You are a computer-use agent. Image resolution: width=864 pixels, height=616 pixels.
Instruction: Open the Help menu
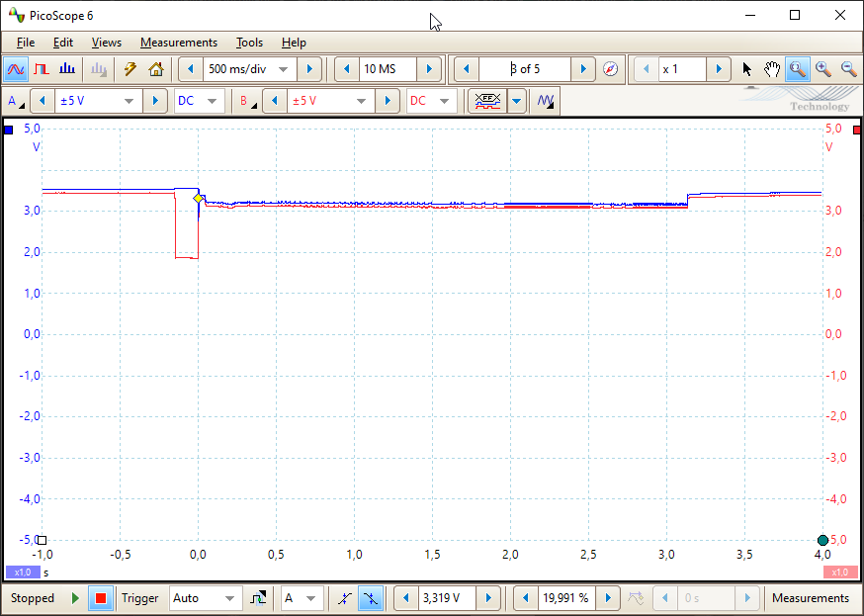pyautogui.click(x=294, y=43)
